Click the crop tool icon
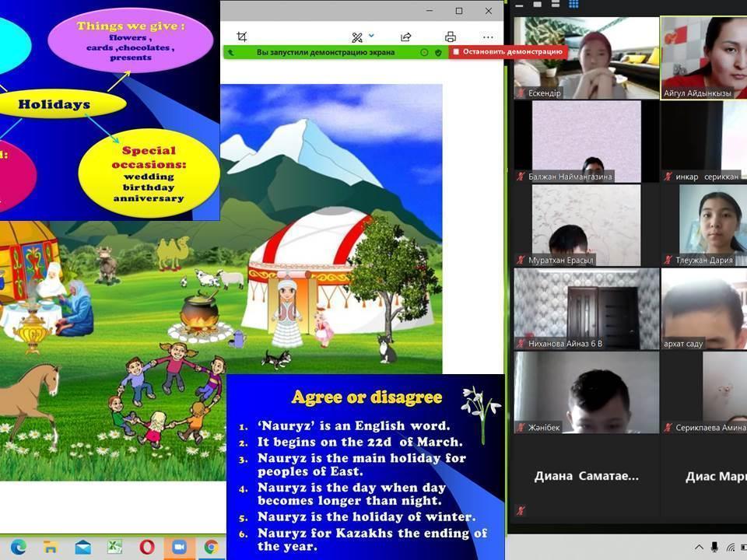 (242, 37)
